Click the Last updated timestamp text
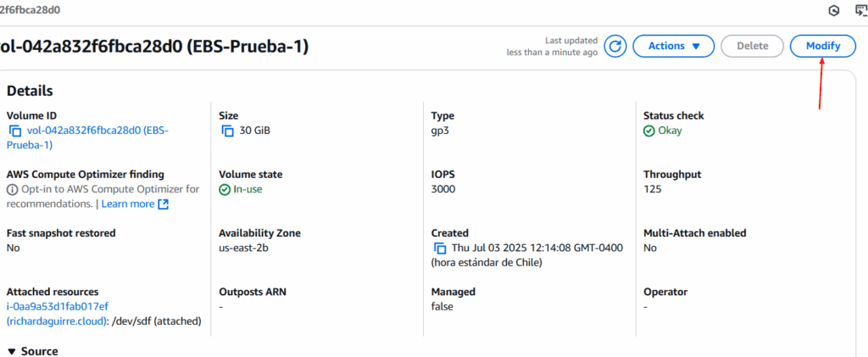This screenshot has width=868, height=357. (552, 47)
